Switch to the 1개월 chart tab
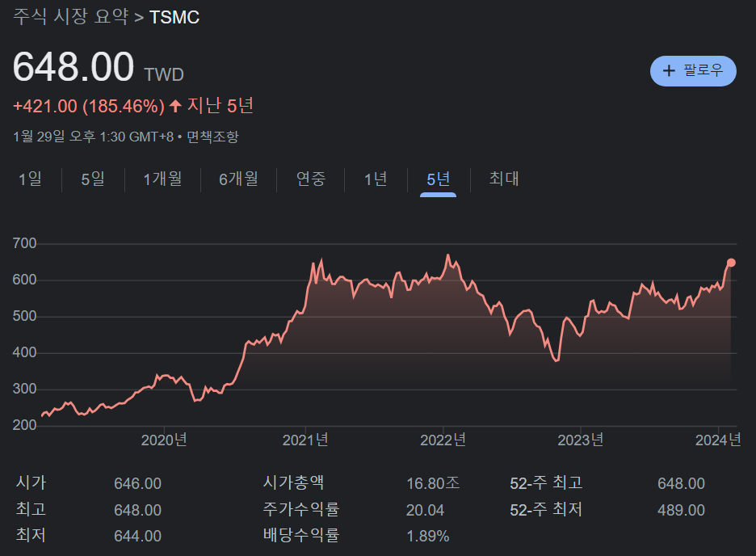This screenshot has height=556, width=756. point(162,179)
